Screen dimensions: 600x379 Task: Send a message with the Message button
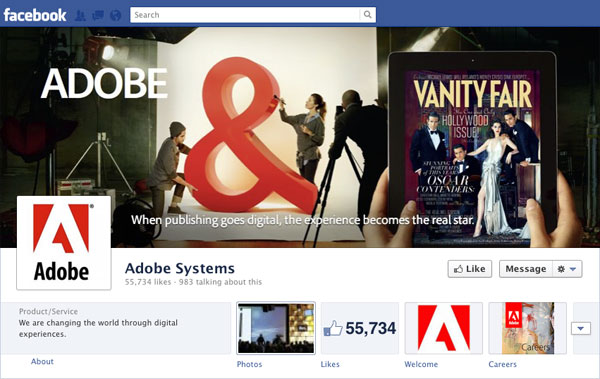pos(526,269)
